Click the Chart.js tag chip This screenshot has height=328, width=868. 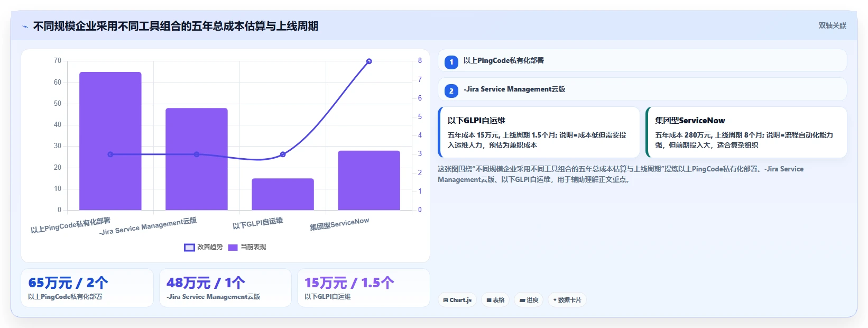(x=457, y=300)
